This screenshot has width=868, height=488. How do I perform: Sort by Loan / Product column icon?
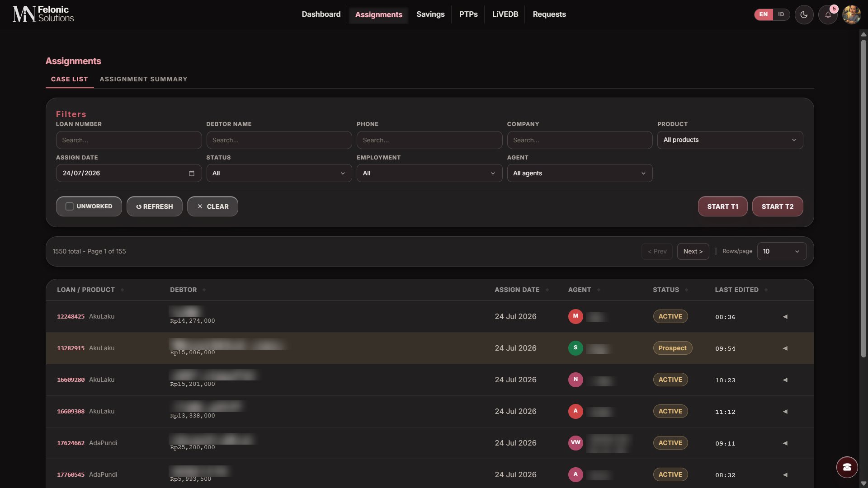pos(122,290)
